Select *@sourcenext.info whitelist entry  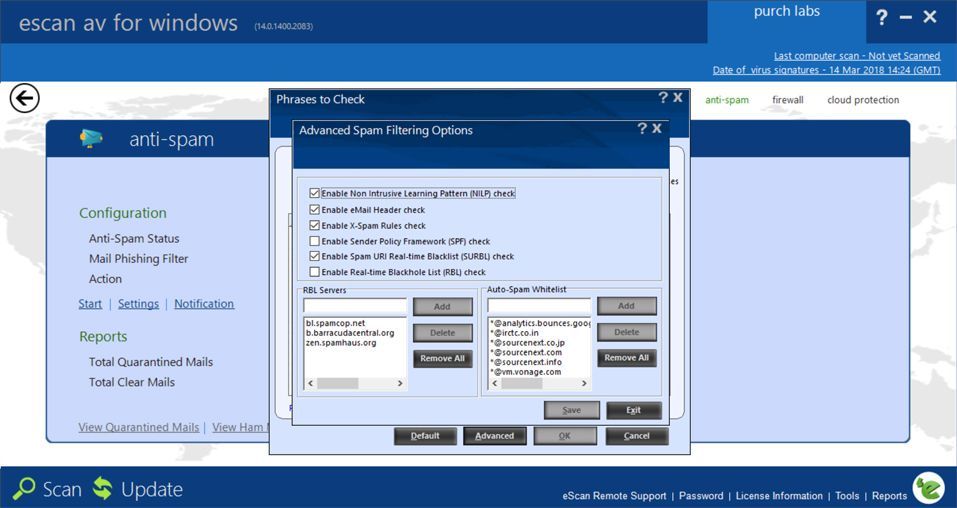(x=525, y=362)
